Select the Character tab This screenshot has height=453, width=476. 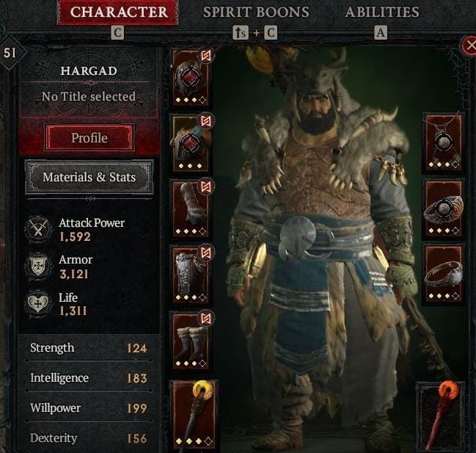[118, 12]
